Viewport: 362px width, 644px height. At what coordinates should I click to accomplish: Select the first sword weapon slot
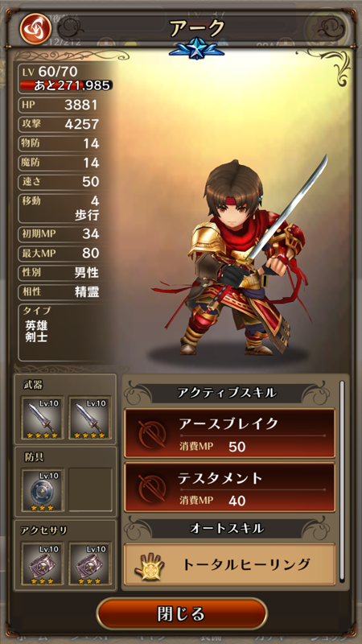(x=43, y=417)
